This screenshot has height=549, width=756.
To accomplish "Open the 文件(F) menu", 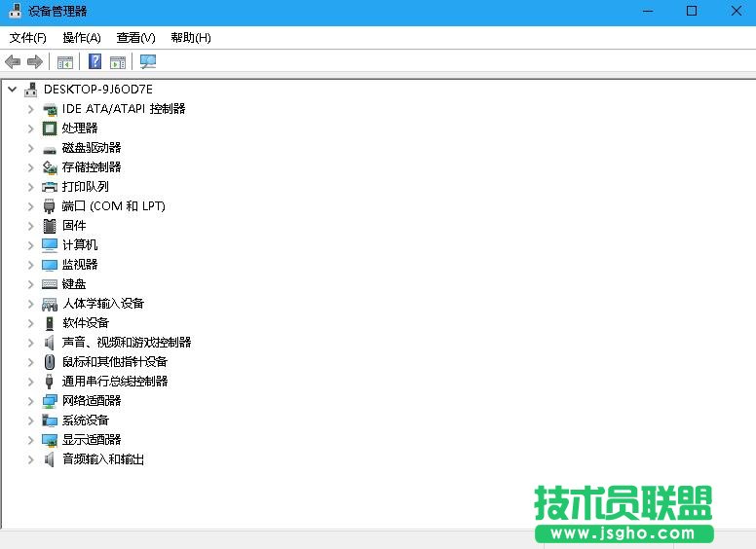I will pyautogui.click(x=28, y=38).
